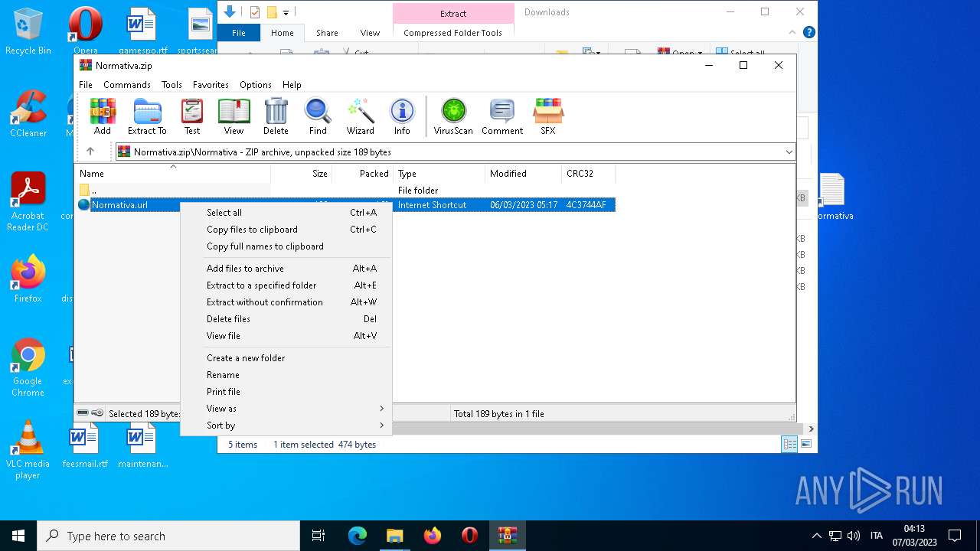Screen dimensions: 980x551
Task: Open the Favorites menu
Action: pos(211,85)
